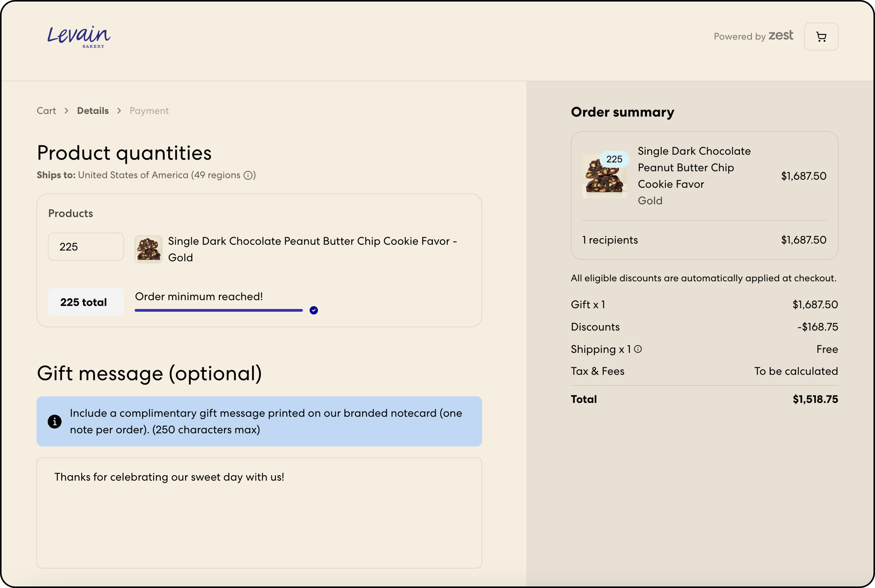The height and width of the screenshot is (588, 875).
Task: Click the order minimum progress bar
Action: (x=219, y=310)
